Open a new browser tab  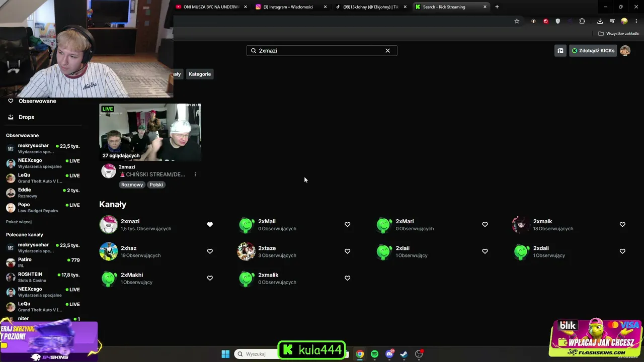(x=497, y=7)
